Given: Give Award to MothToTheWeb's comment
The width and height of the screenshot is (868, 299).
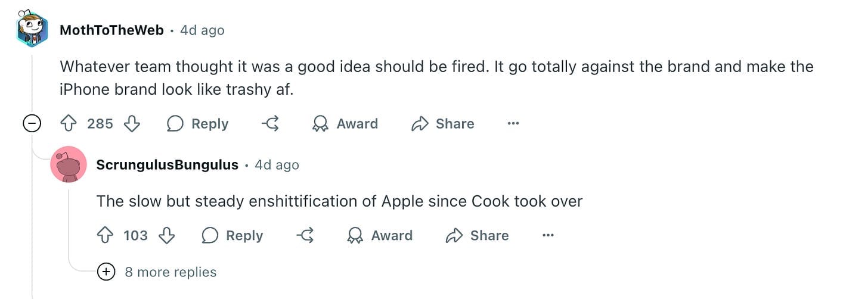Looking at the screenshot, I should point(346,124).
